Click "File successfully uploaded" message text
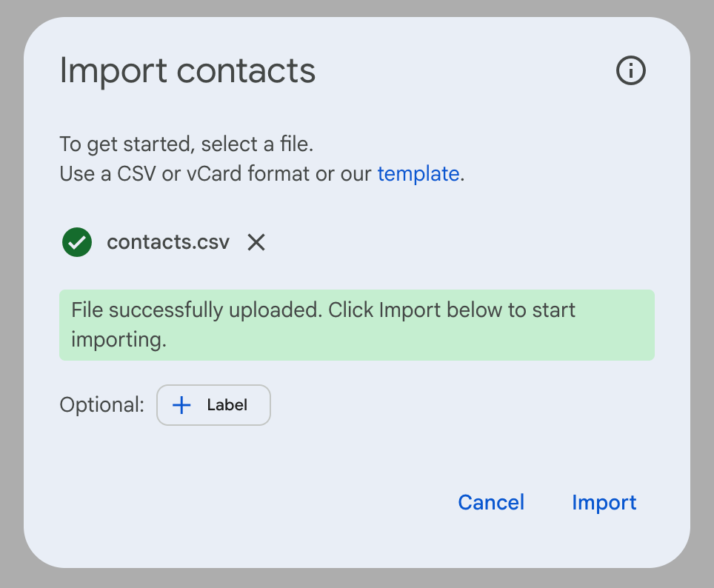The width and height of the screenshot is (714, 588). click(x=196, y=310)
